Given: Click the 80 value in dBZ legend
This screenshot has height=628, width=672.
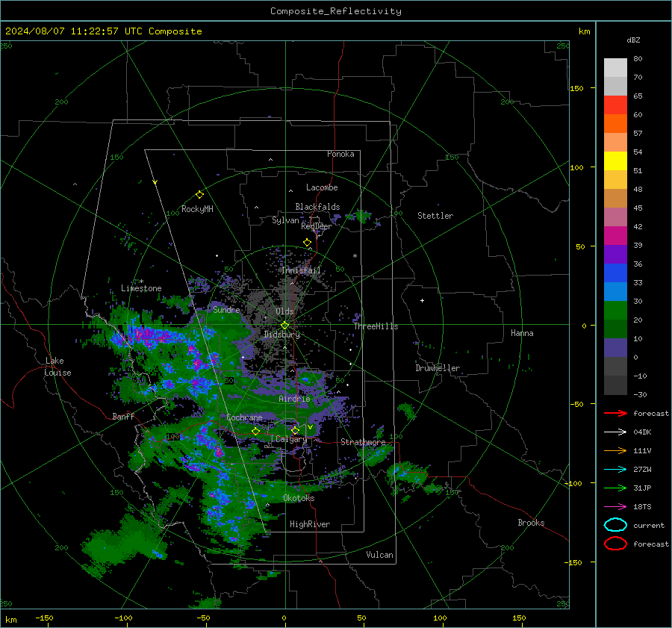Looking at the screenshot, I should pos(638,59).
